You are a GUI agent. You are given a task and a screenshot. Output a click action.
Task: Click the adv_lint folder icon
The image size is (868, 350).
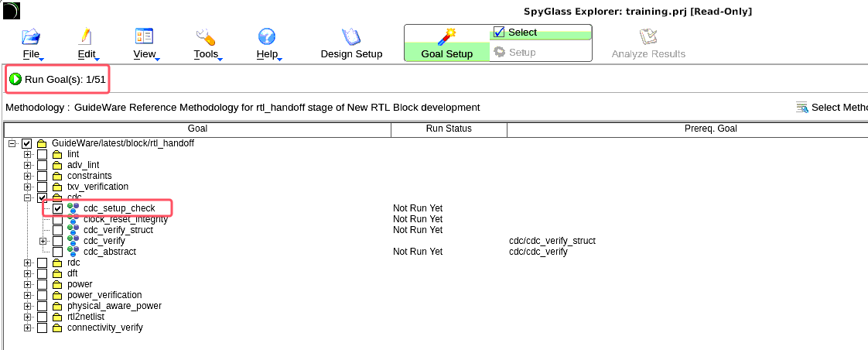[x=57, y=165]
